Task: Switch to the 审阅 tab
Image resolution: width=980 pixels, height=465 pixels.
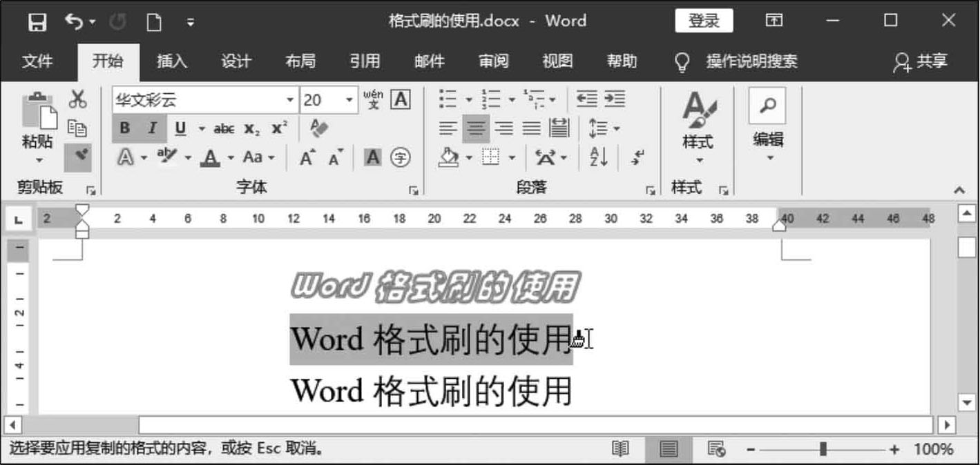Action: tap(493, 61)
